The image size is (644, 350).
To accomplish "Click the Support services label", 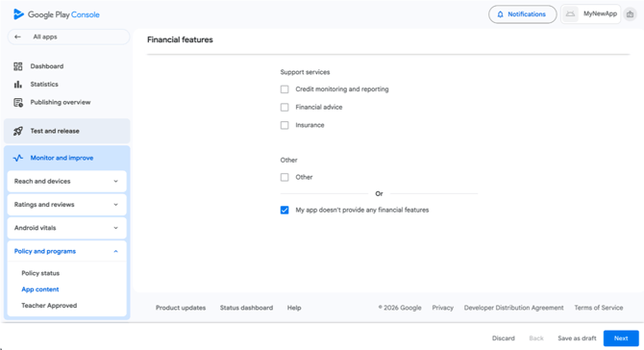I will click(x=305, y=72).
